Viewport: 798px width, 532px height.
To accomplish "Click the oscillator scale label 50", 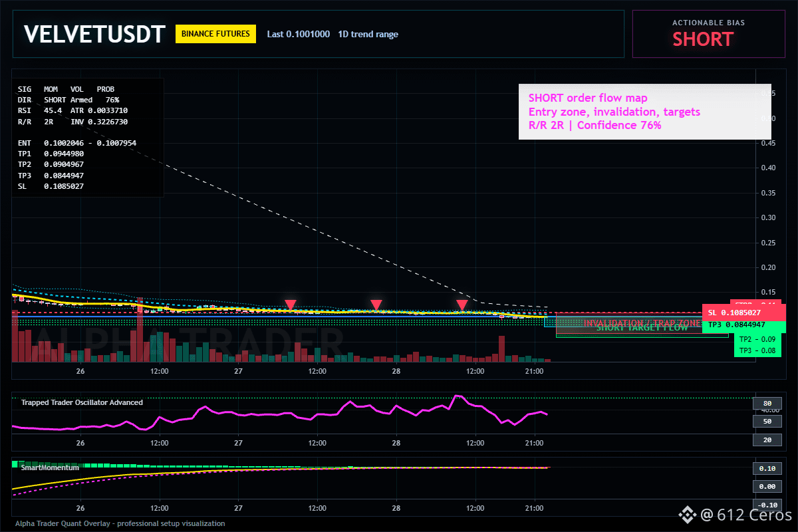I will click(767, 422).
